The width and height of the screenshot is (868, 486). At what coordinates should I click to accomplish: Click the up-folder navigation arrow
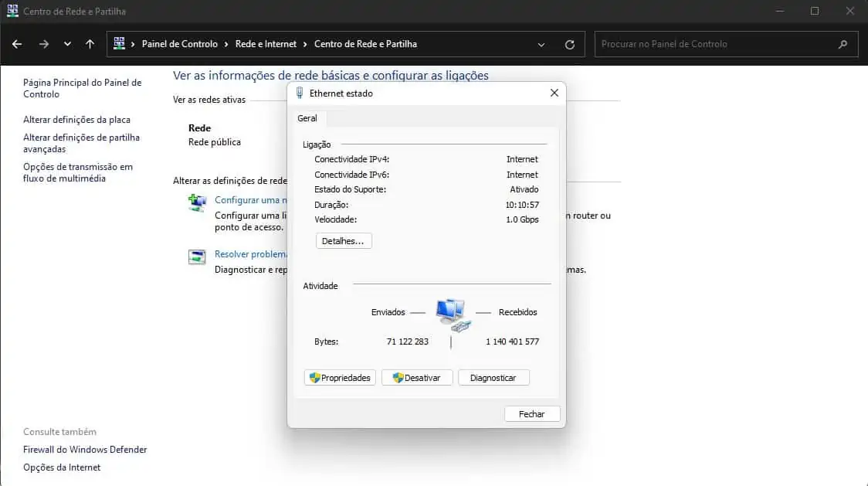(x=90, y=44)
